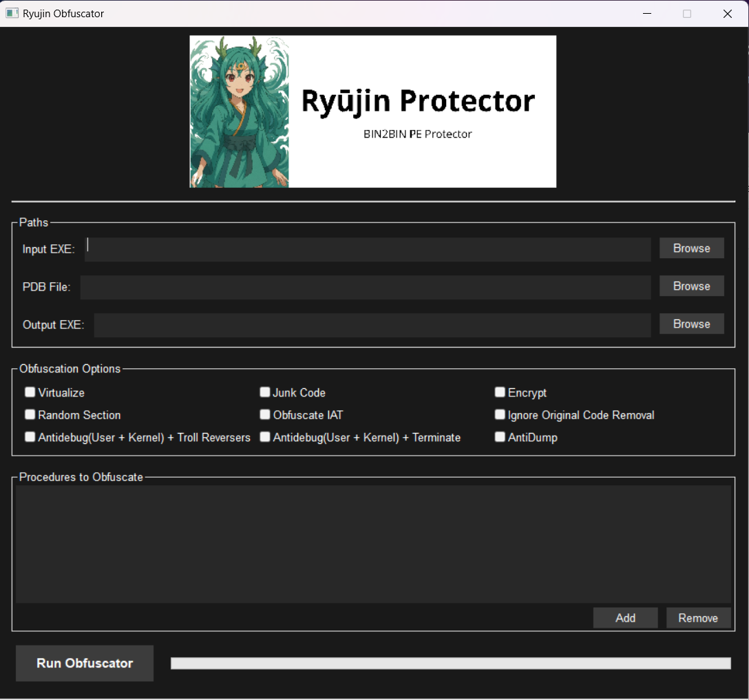Screen dimensions: 749x700
Task: Enable AntiDump protection
Action: (500, 436)
